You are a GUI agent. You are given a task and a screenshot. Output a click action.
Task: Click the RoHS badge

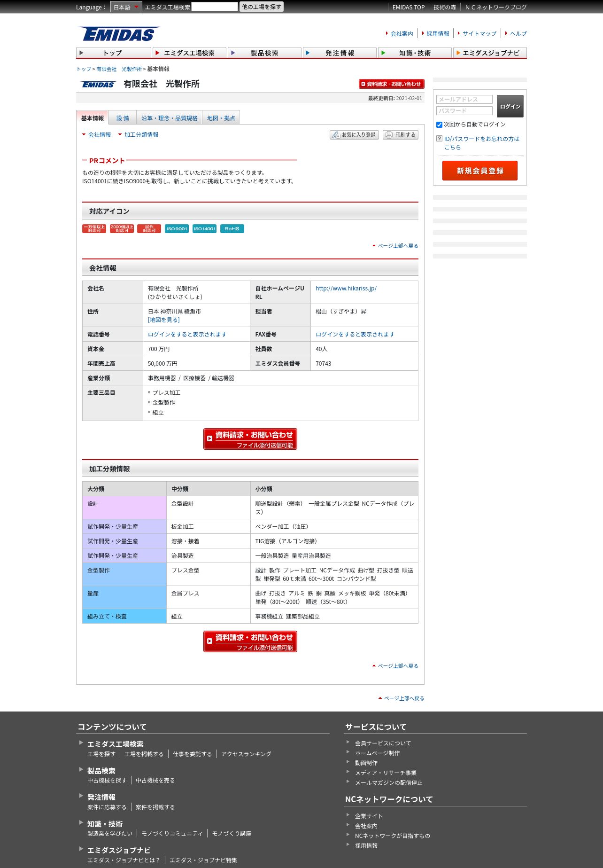pyautogui.click(x=232, y=229)
